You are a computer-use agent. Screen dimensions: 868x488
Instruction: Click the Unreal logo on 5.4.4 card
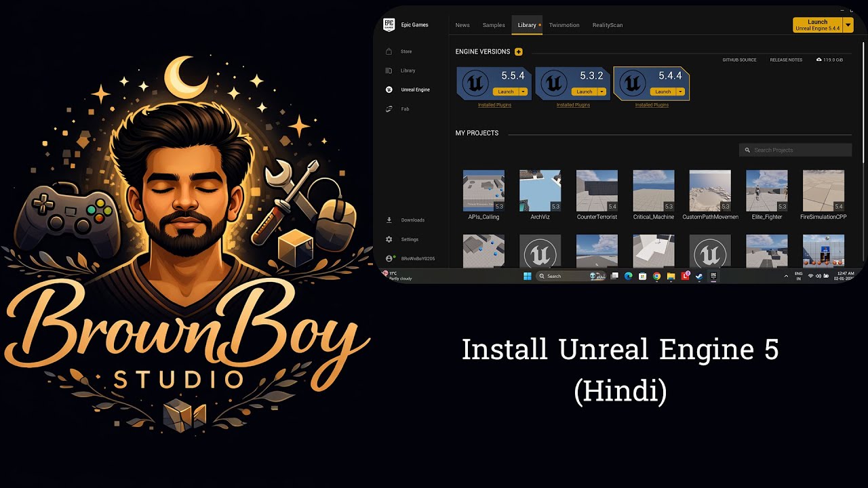pyautogui.click(x=633, y=84)
